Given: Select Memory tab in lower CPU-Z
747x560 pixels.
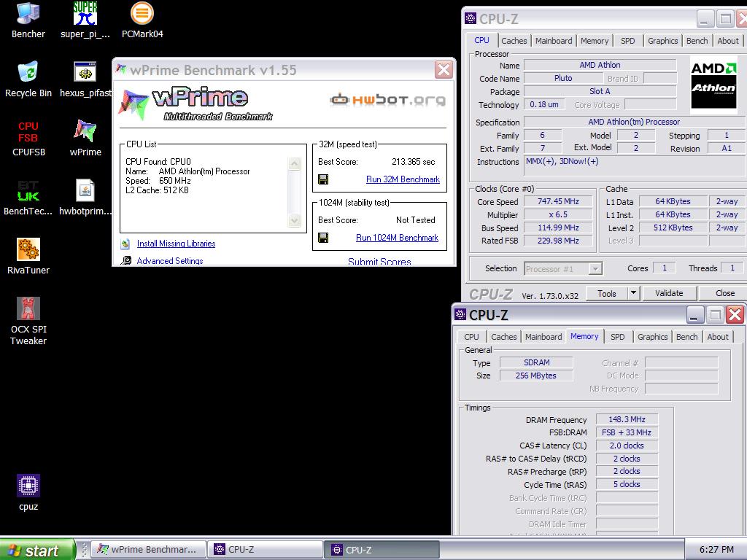Looking at the screenshot, I should [584, 336].
